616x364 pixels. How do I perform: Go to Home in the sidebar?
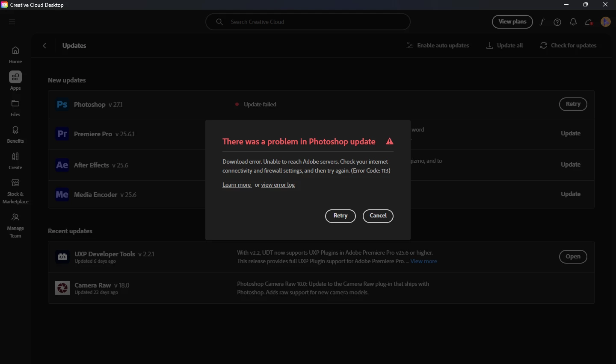point(15,55)
